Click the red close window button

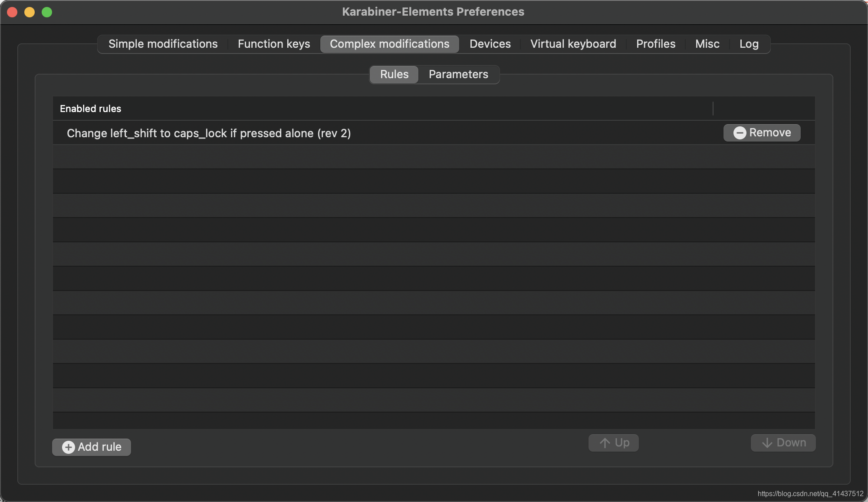point(12,12)
